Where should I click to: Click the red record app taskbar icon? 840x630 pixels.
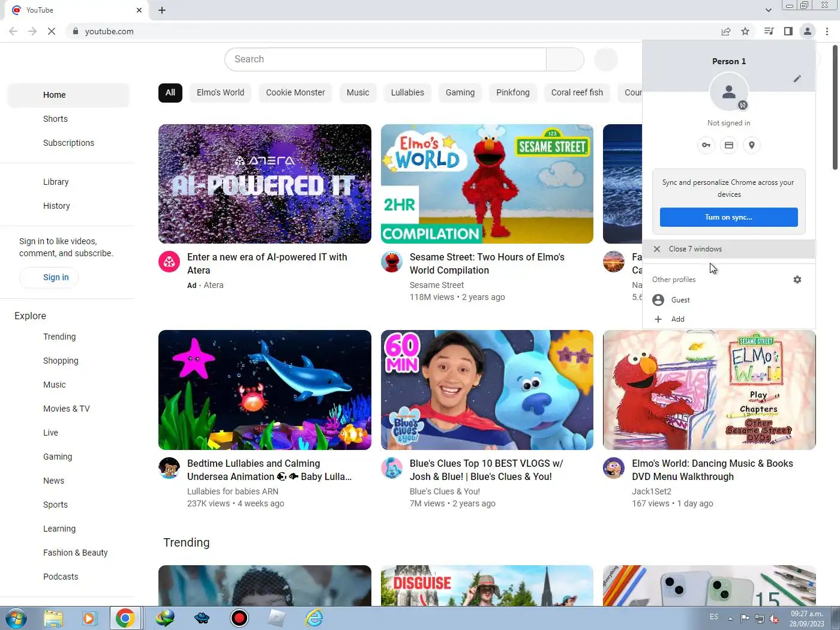(x=239, y=618)
